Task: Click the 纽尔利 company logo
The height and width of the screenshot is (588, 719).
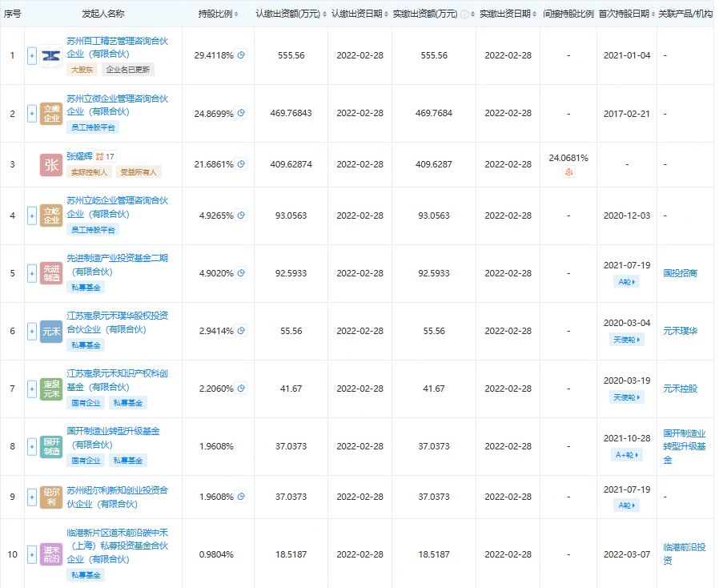Action: pyautogui.click(x=50, y=497)
